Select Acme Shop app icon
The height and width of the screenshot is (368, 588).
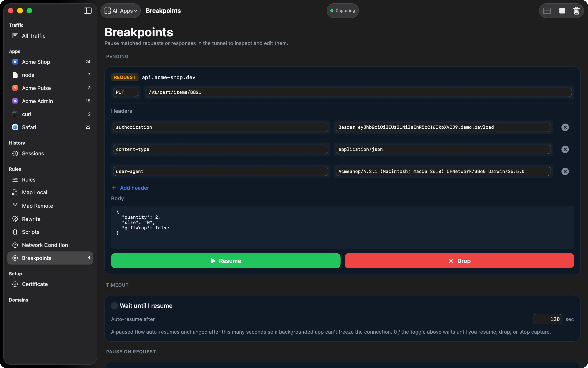pos(15,62)
